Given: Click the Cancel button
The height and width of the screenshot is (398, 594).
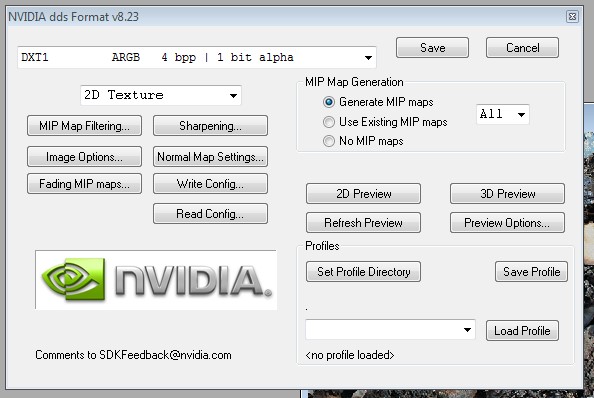Looking at the screenshot, I should coord(522,48).
